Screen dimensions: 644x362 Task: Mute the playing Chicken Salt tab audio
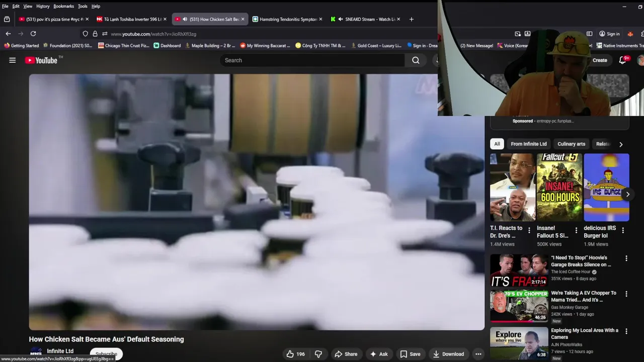coord(185,19)
